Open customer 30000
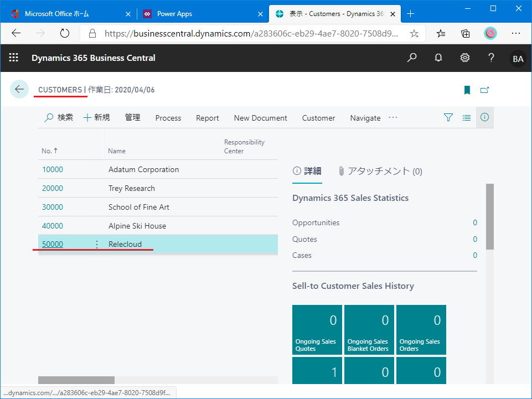 pyautogui.click(x=53, y=207)
